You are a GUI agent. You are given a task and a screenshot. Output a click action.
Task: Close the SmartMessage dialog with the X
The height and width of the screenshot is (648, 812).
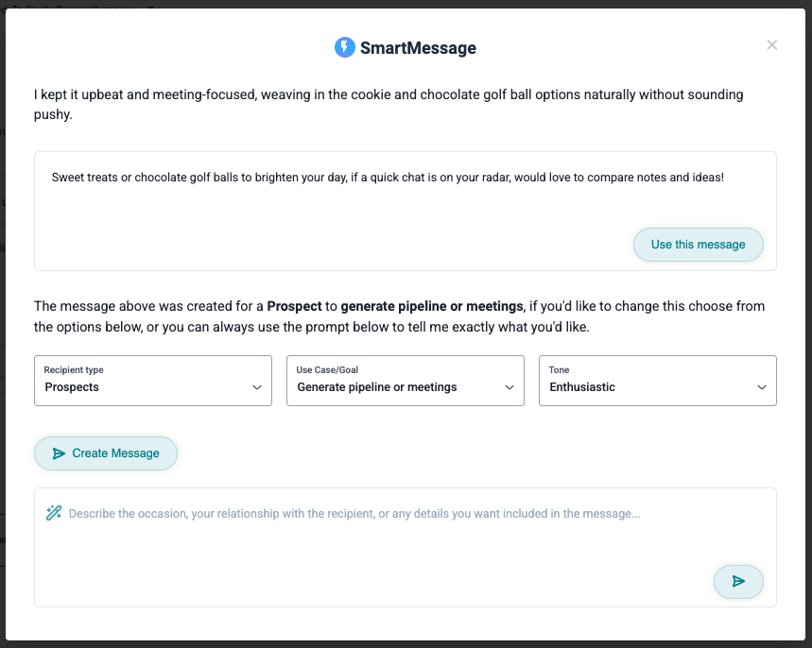click(771, 45)
